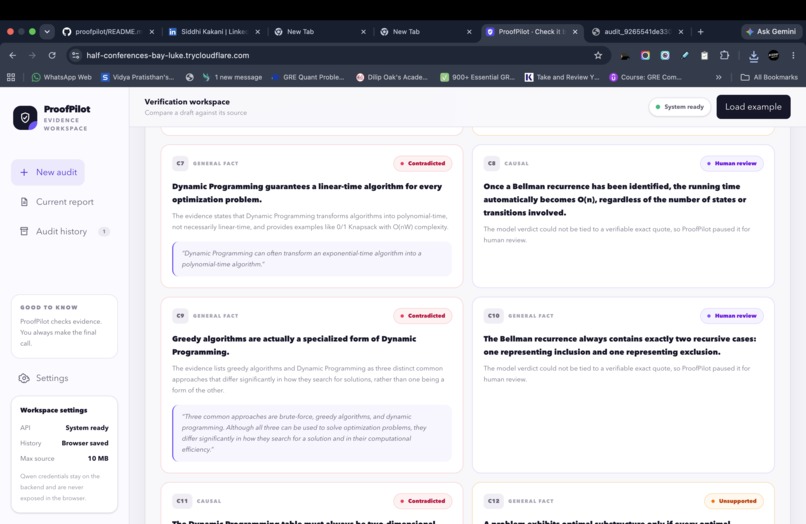Select the C8 claim ID tag
806x524 pixels.
(491, 164)
